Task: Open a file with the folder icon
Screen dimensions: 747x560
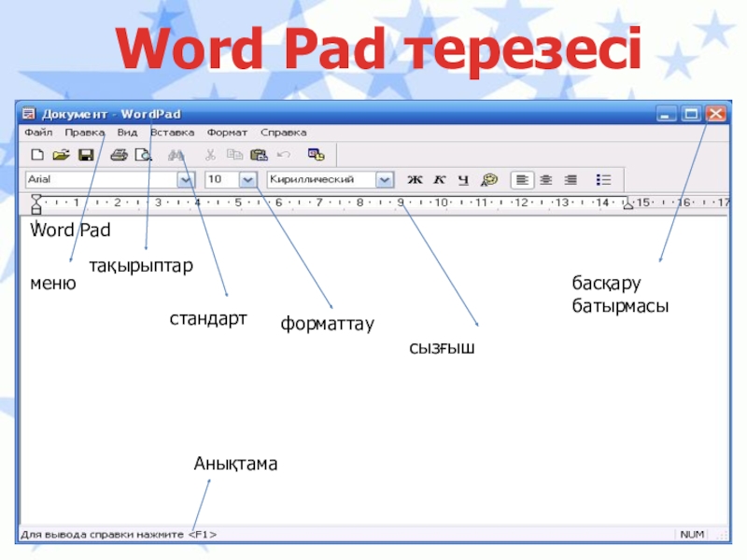Action: tap(61, 155)
